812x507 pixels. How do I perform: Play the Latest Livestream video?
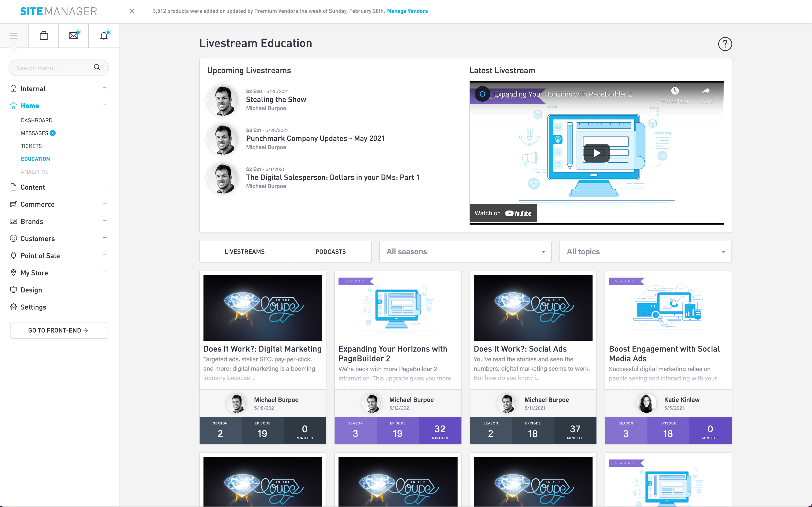coord(597,153)
